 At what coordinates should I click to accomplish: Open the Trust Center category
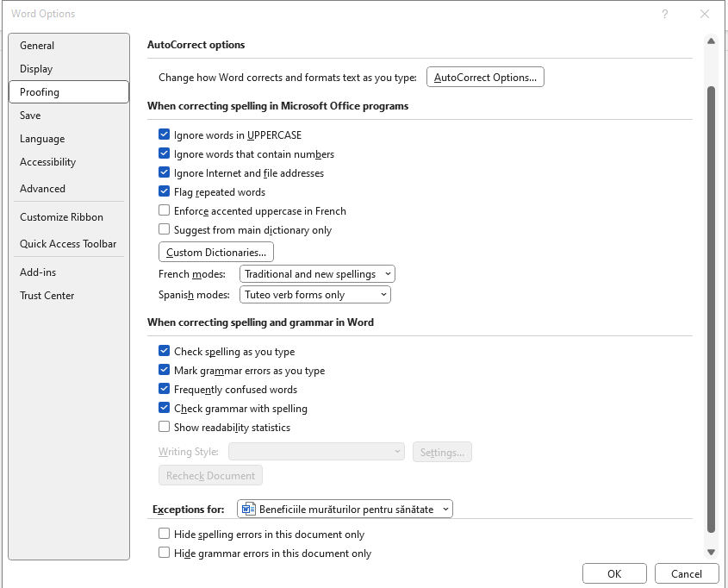(69, 296)
